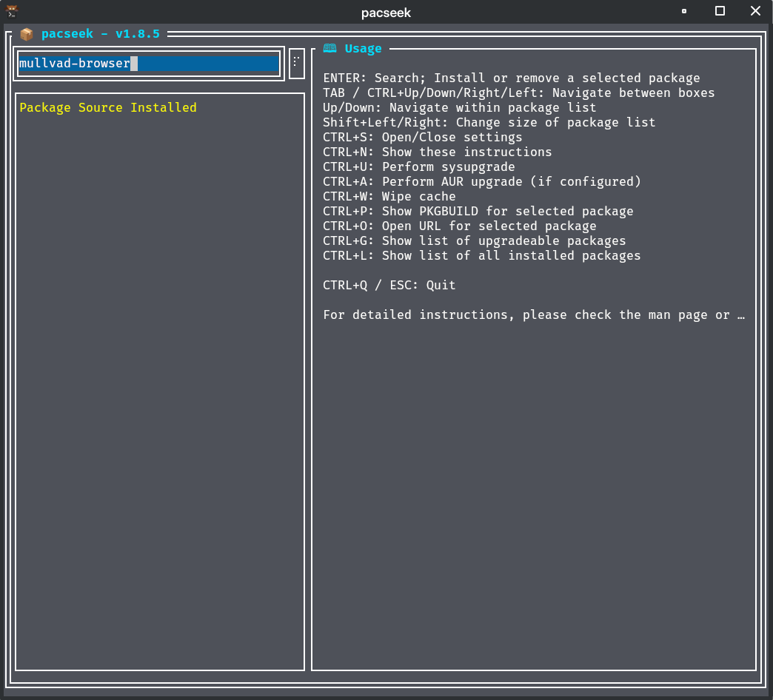Click the 'Installed' column header
Viewport: 773px width, 700px height.
(164, 107)
